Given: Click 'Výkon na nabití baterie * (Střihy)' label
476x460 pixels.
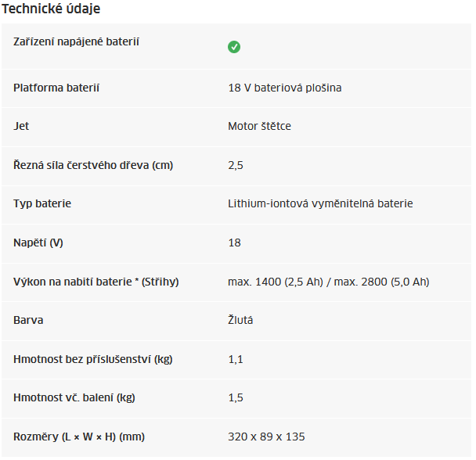Looking at the screenshot, I should pyautogui.click(x=96, y=282).
